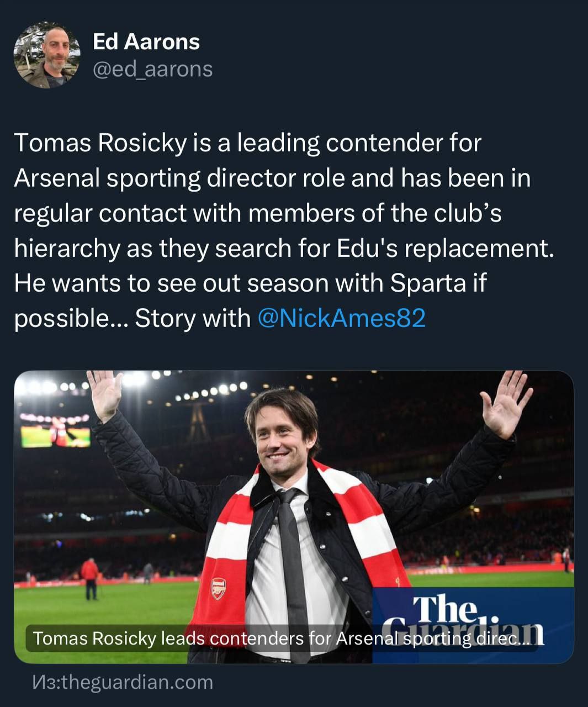Image resolution: width=588 pixels, height=707 pixels.
Task: Click the Arsenal crest on the scarf
Action: (x=219, y=588)
